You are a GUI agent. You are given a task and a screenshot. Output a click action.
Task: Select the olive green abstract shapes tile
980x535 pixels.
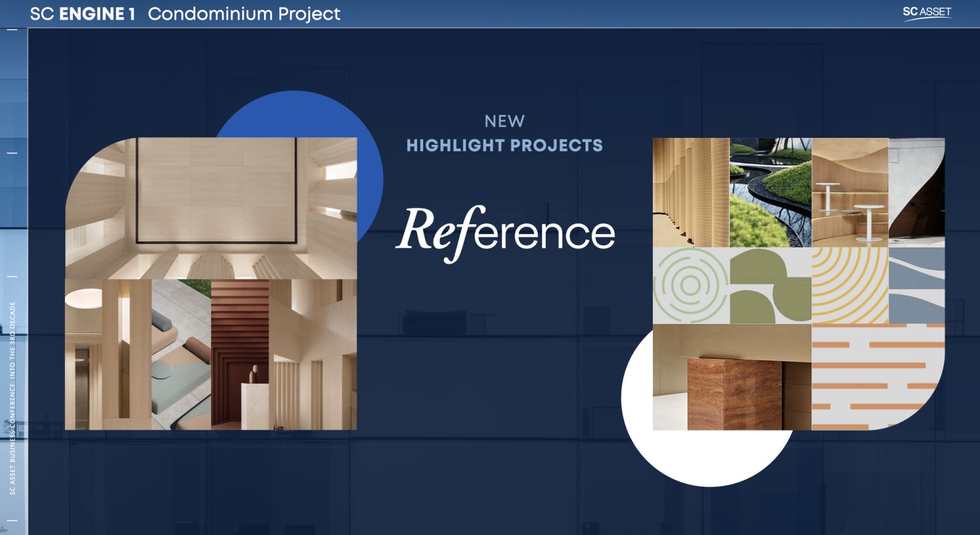tap(770, 286)
